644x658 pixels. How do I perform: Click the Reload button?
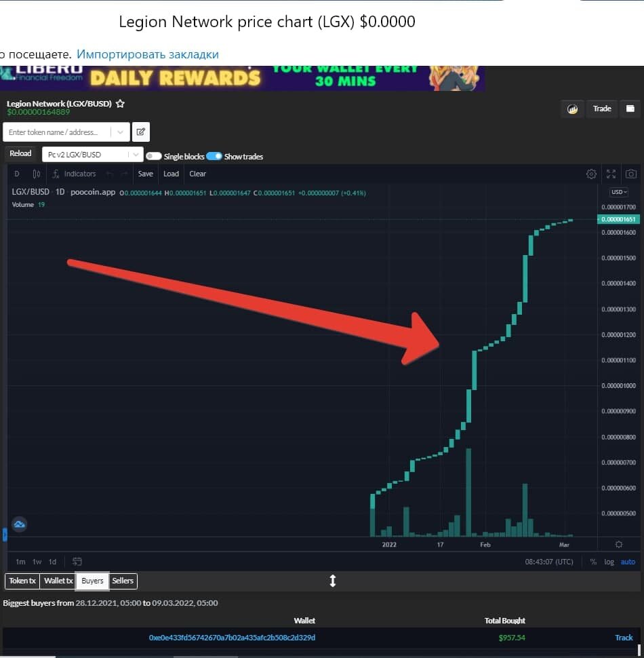coord(20,153)
